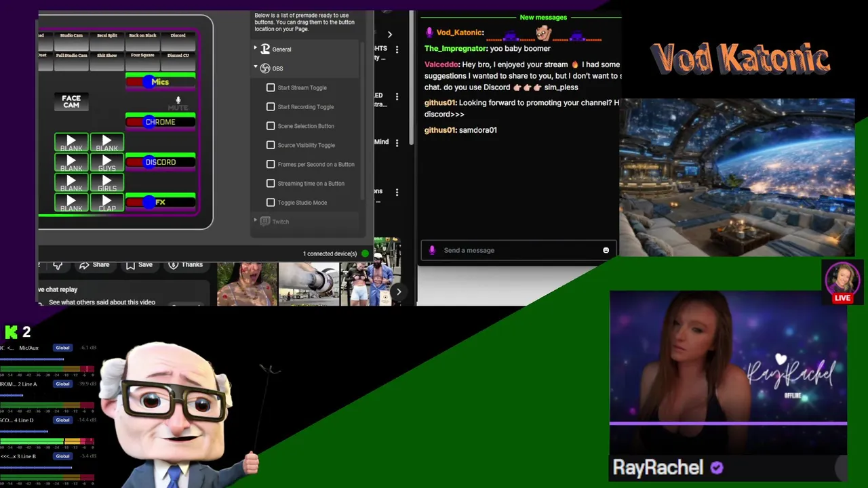
Task: Click the Send a message input field
Action: (519, 250)
